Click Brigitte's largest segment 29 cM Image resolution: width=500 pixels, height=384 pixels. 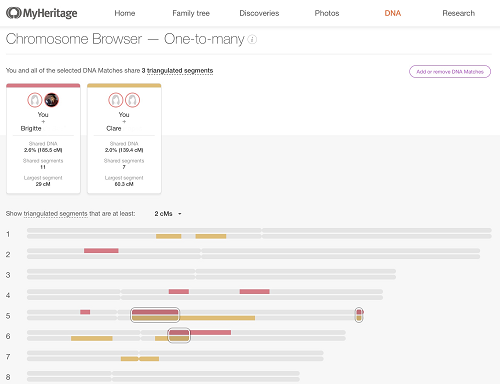[x=43, y=184]
